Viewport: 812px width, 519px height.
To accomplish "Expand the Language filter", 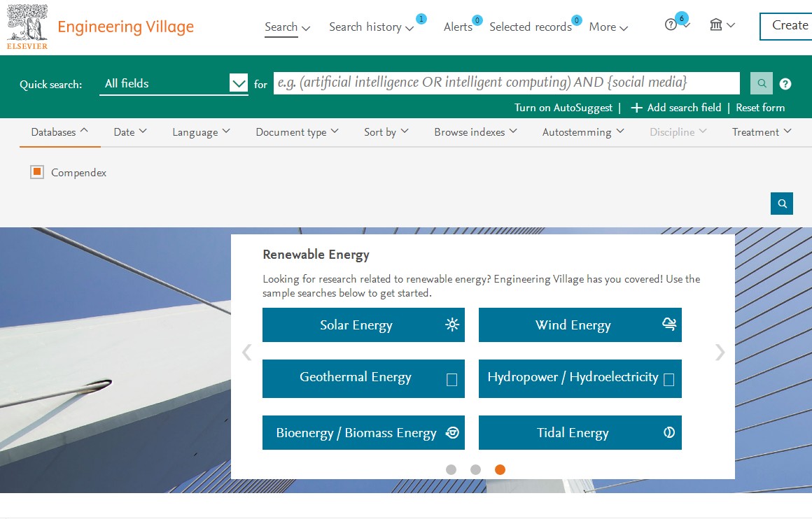I will (x=201, y=132).
